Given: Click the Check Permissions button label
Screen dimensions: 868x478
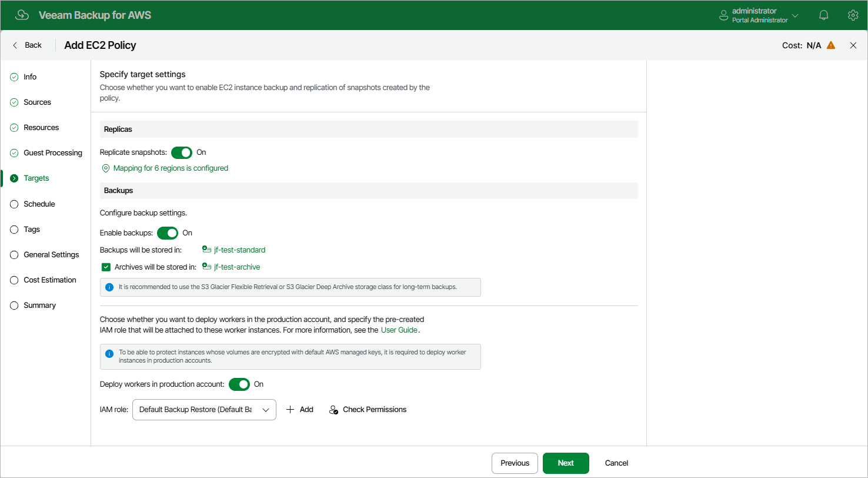Looking at the screenshot, I should (x=375, y=410).
